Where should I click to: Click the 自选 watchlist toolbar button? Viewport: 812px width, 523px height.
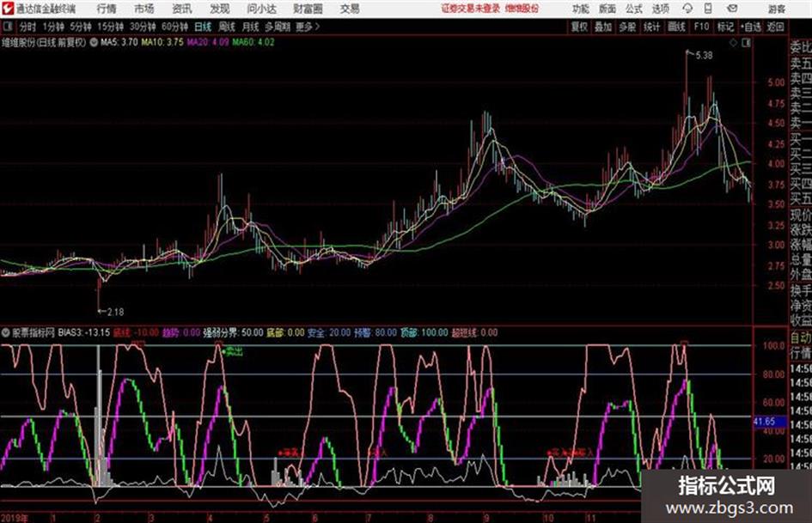point(750,27)
